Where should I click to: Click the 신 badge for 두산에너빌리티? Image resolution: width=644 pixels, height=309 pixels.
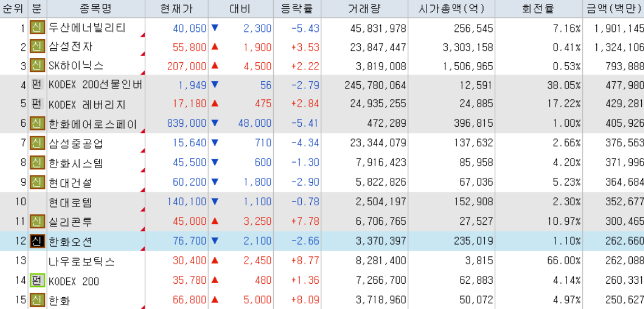(37, 28)
